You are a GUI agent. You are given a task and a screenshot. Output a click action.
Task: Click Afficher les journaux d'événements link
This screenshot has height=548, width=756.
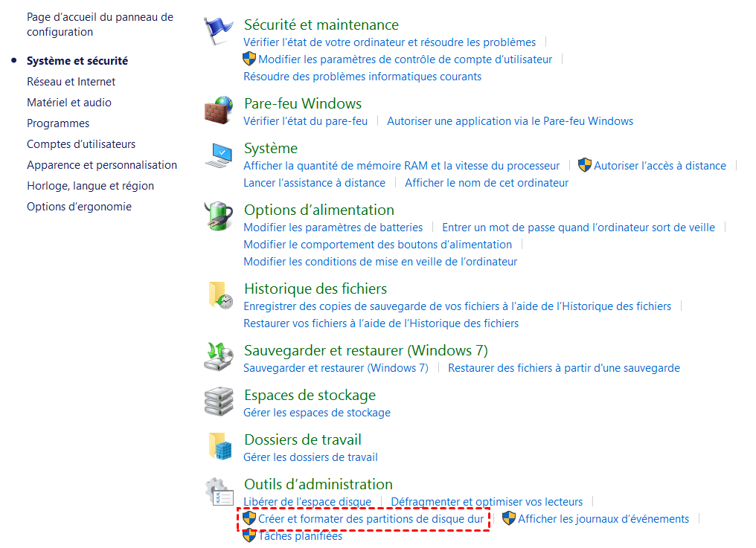(x=603, y=518)
